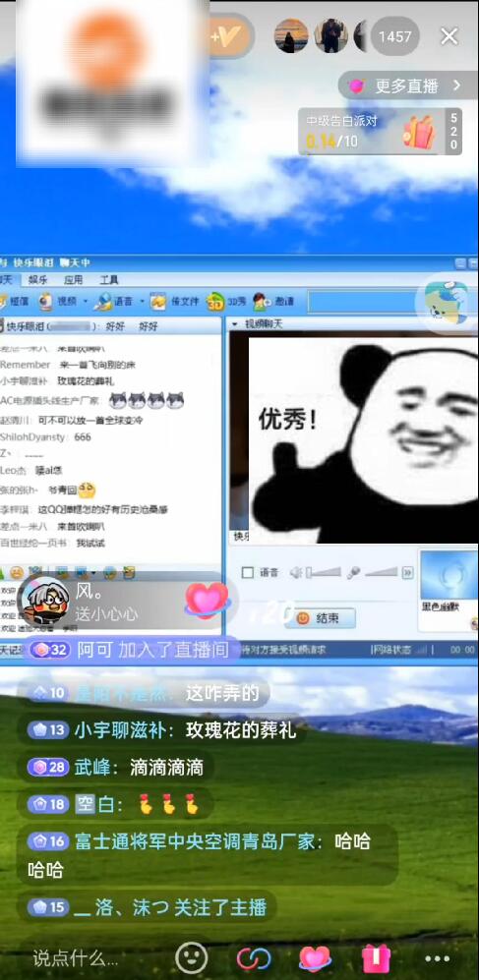Screen dimensions: 479x980
Task: Tap the linked-rings co-stream icon
Action: pyautogui.click(x=253, y=957)
